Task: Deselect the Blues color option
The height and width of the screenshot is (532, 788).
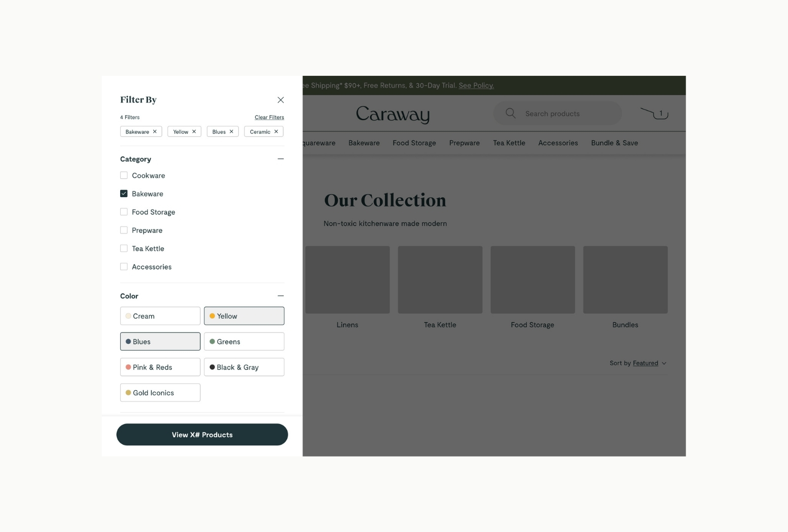Action: coord(160,341)
